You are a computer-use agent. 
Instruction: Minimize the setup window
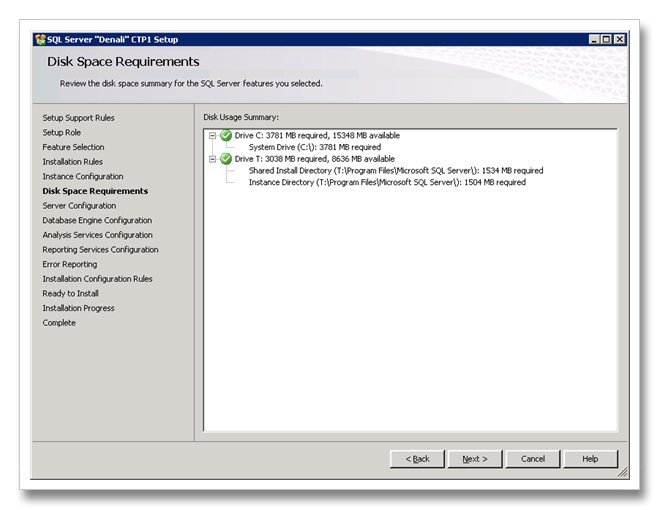594,40
